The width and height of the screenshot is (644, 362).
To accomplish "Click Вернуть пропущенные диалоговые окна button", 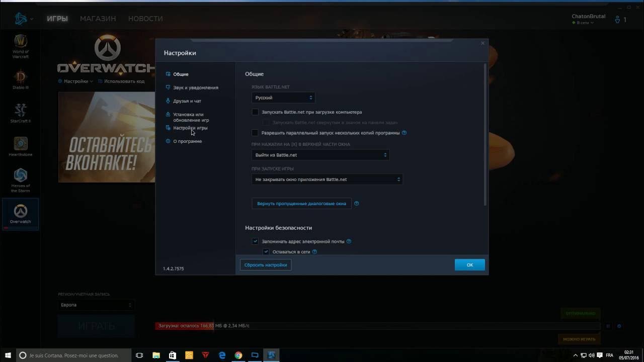I will [x=302, y=204].
